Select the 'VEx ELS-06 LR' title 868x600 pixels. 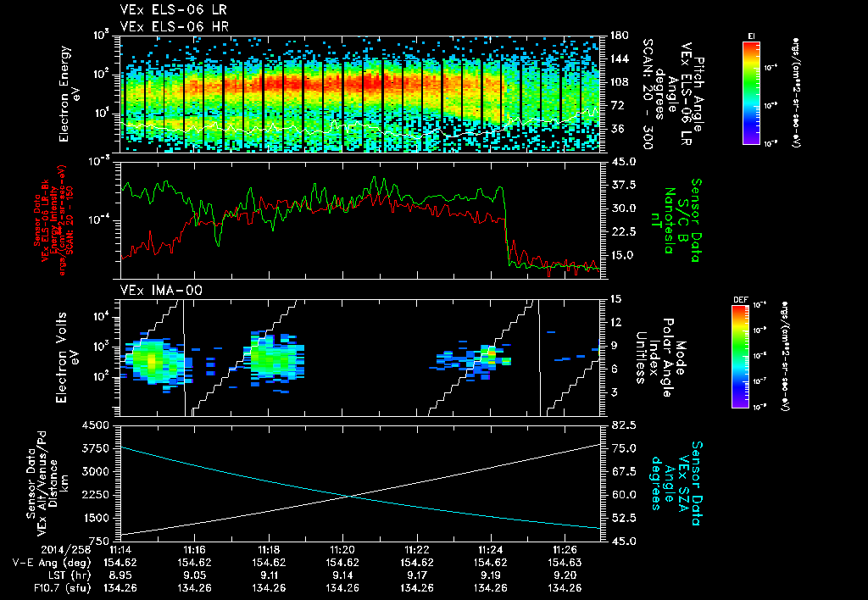click(173, 10)
